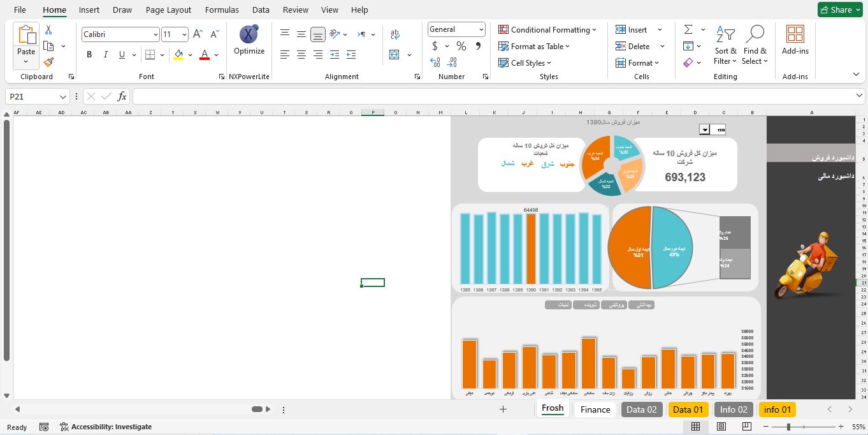The image size is (868, 435).
Task: Toggle Bold formatting
Action: 89,55
